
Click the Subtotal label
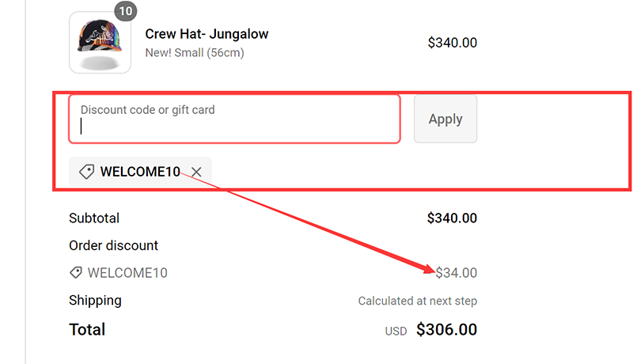point(94,218)
